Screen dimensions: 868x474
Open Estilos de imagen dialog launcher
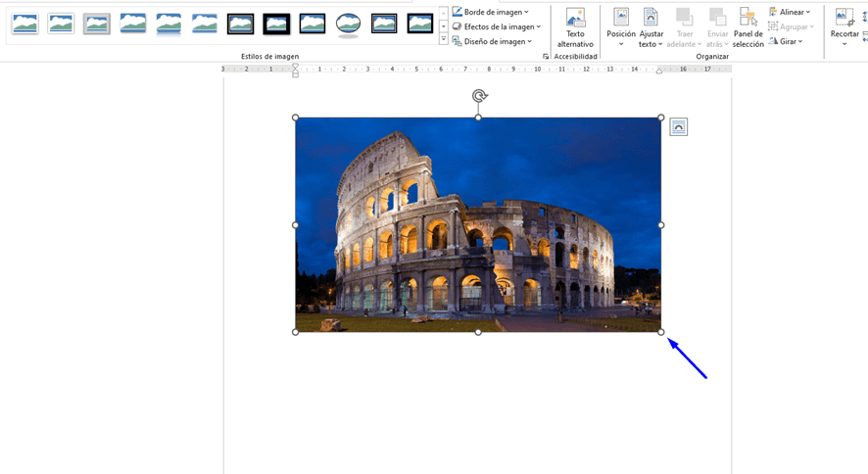[x=546, y=57]
